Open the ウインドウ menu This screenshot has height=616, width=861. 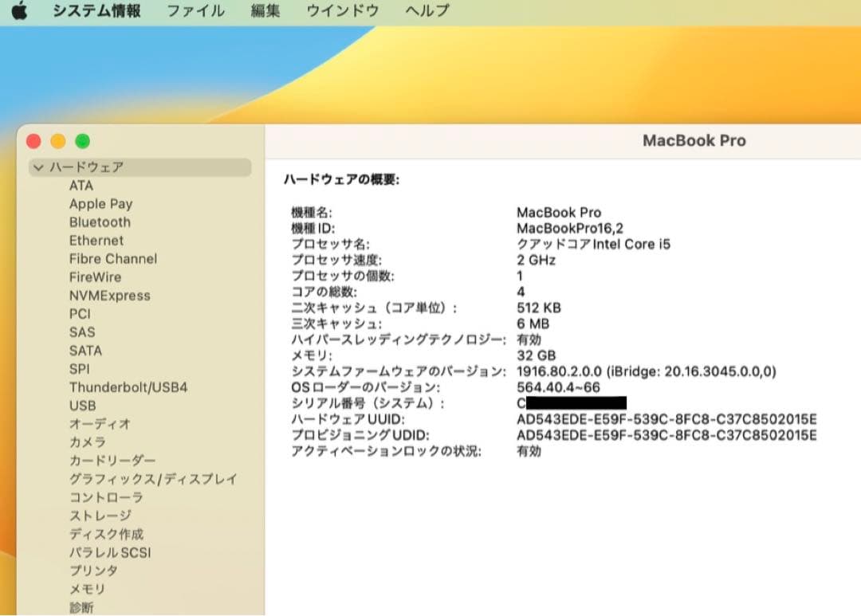coord(341,11)
